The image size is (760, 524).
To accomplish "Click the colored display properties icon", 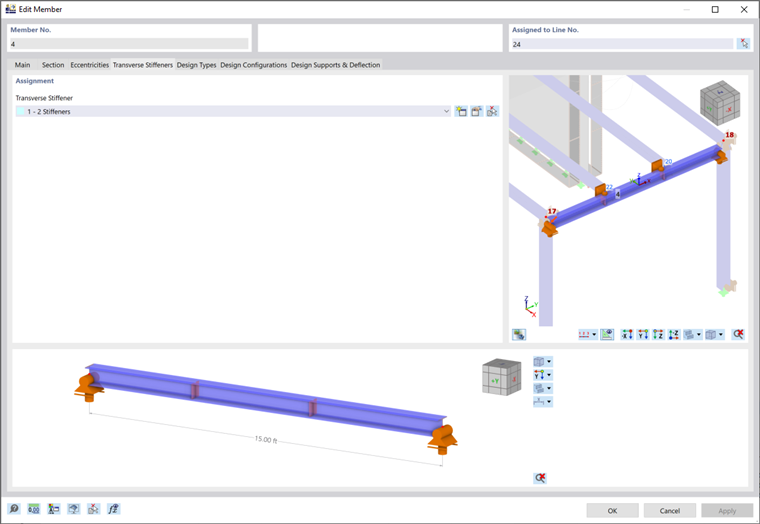I will pyautogui.click(x=53, y=509).
